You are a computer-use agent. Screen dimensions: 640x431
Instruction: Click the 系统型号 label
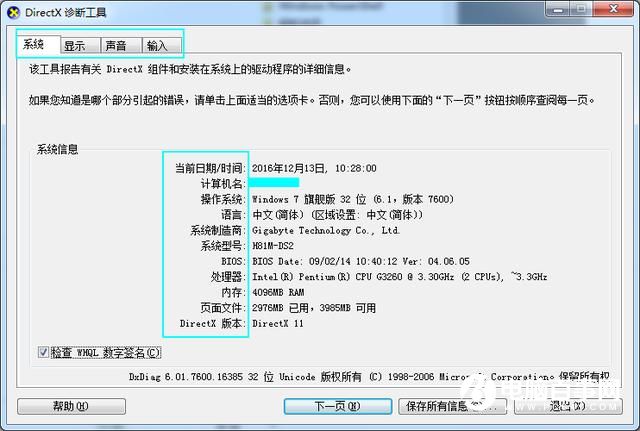[223, 246]
